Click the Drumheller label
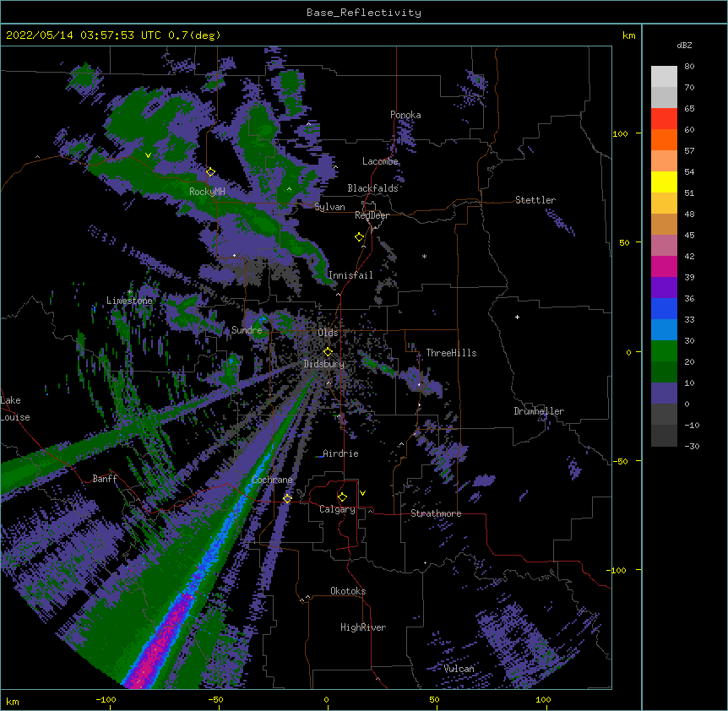Image resolution: width=728 pixels, height=711 pixels. (x=539, y=411)
